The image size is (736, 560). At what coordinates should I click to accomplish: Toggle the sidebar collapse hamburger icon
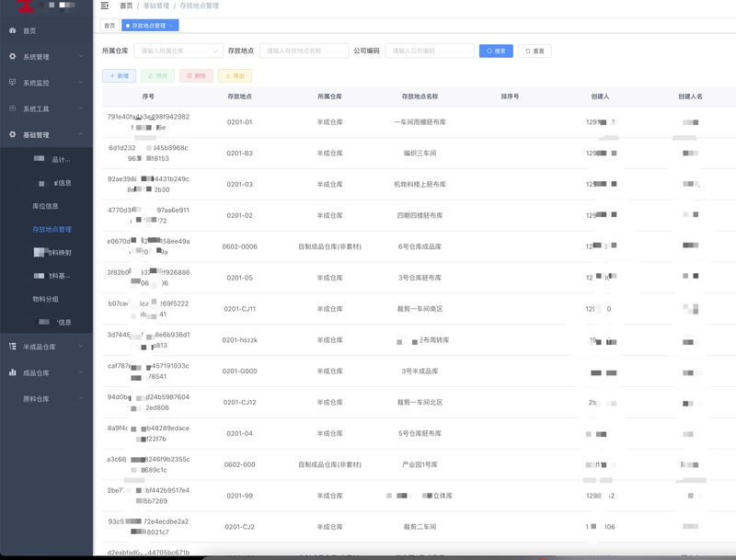105,6
